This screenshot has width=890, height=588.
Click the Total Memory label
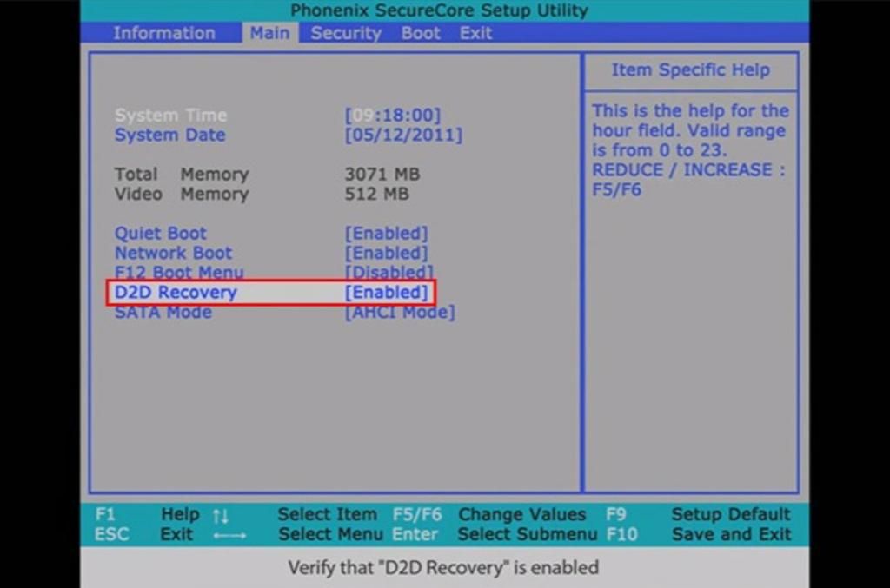click(x=182, y=174)
